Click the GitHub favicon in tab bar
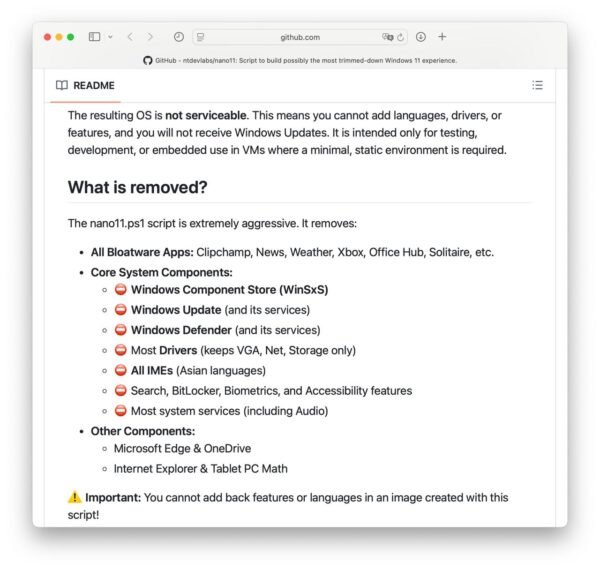The width and height of the screenshot is (600, 570). click(148, 60)
